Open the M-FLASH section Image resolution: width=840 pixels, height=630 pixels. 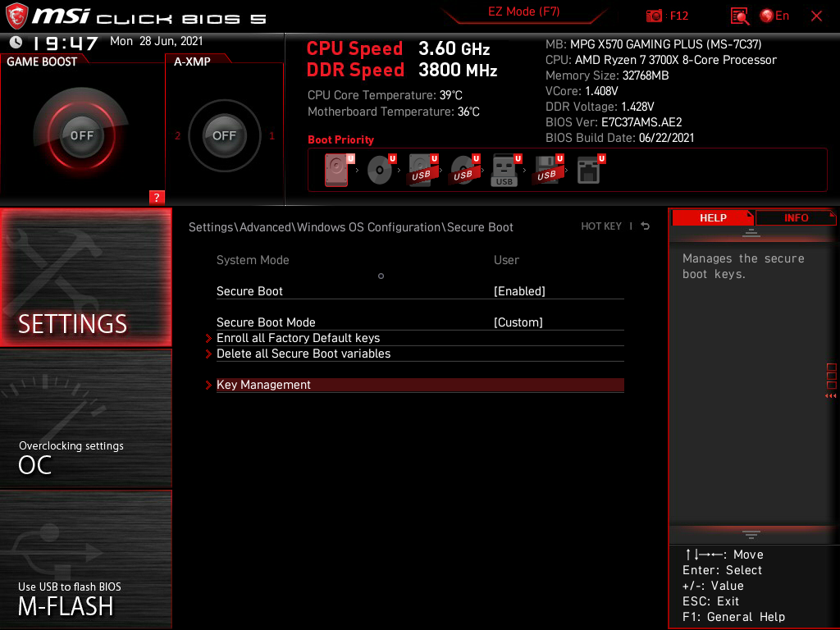pyautogui.click(x=85, y=559)
